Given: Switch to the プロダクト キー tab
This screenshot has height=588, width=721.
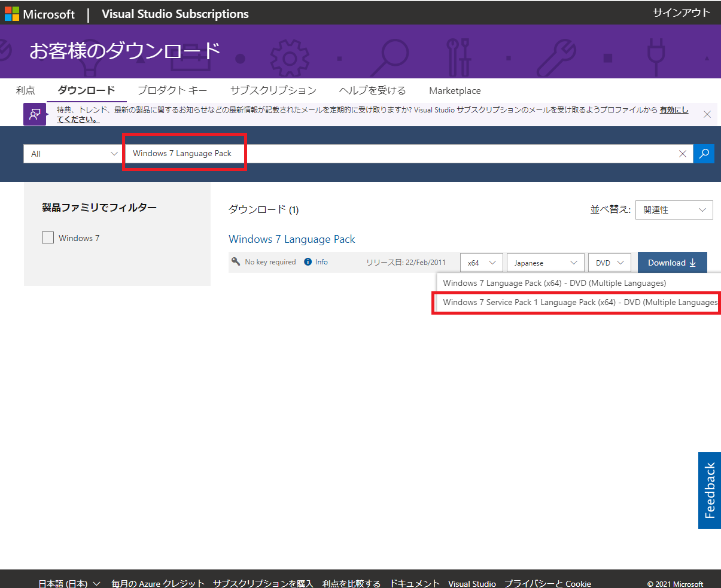Looking at the screenshot, I should (x=172, y=90).
